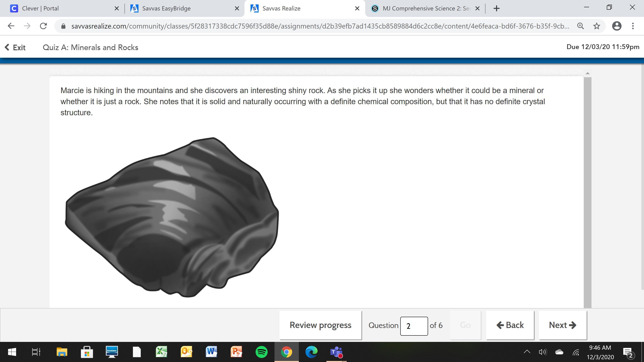Open Chrome profile avatar icon
The width and height of the screenshot is (644, 362).
point(616,26)
